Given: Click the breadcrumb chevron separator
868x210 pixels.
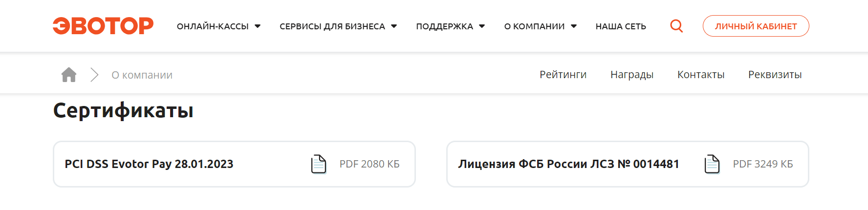Looking at the screenshot, I should point(94,75).
